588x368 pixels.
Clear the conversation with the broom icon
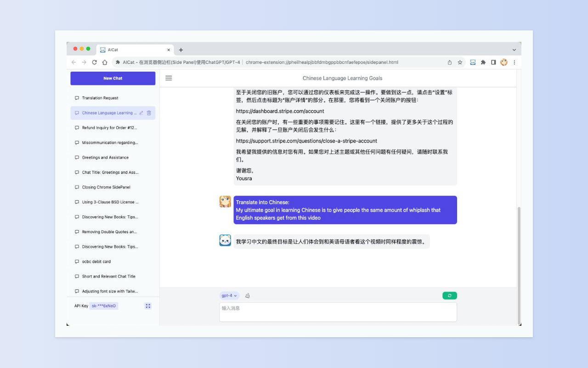[248, 295]
